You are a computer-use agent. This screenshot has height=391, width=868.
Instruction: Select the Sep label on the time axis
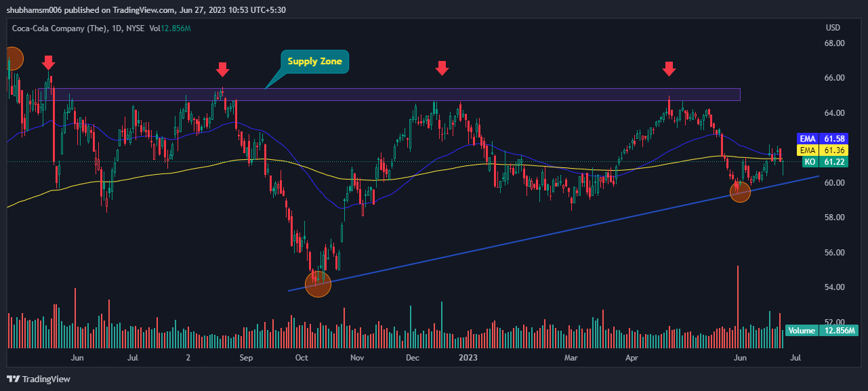246,357
